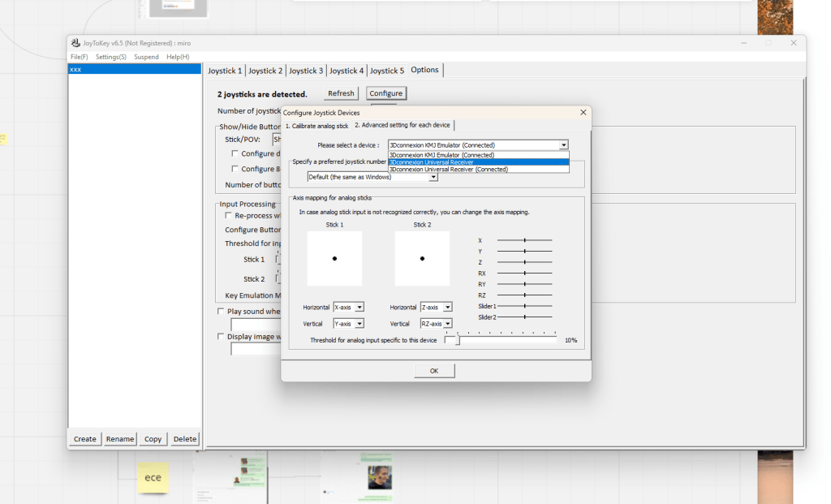831x504 pixels.
Task: Click Copy profile button
Action: [153, 439]
